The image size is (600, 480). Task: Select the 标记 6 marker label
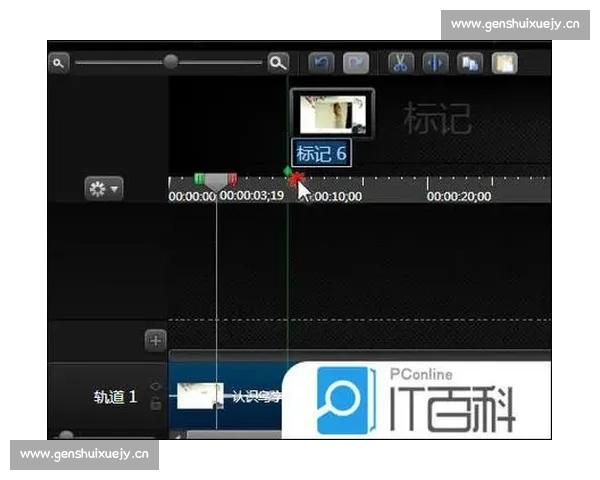tap(321, 153)
